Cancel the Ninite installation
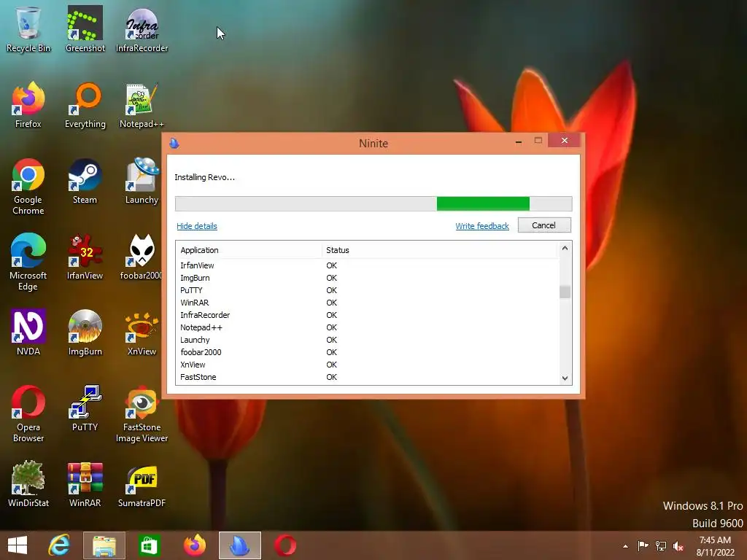This screenshot has width=747, height=560. 544,225
